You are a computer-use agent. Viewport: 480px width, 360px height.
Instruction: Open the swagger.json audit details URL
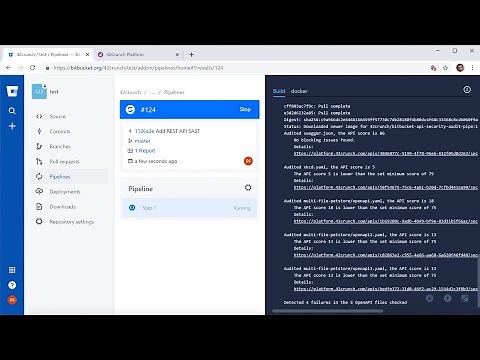pyautogui.click(x=386, y=154)
